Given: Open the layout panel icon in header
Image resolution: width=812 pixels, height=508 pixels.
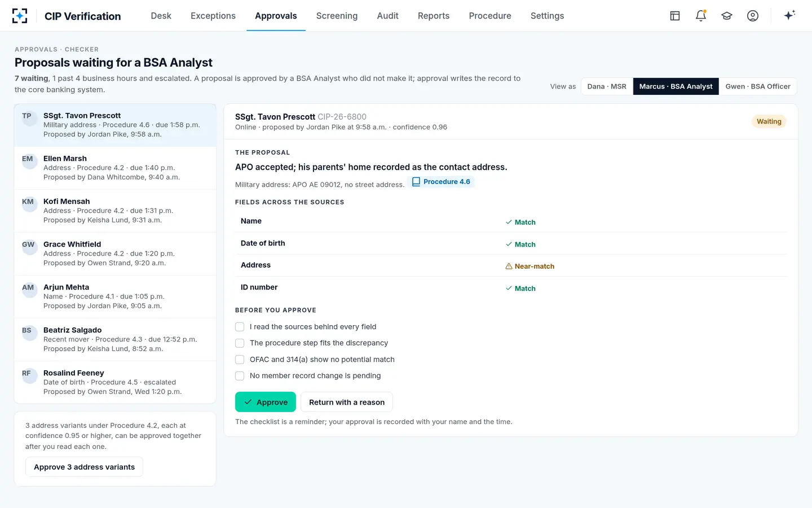Looking at the screenshot, I should 675,16.
